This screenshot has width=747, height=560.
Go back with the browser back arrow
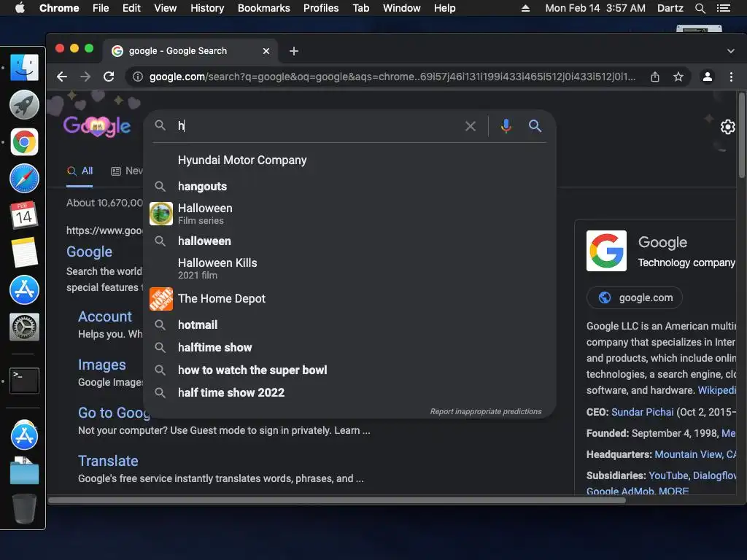pos(62,77)
